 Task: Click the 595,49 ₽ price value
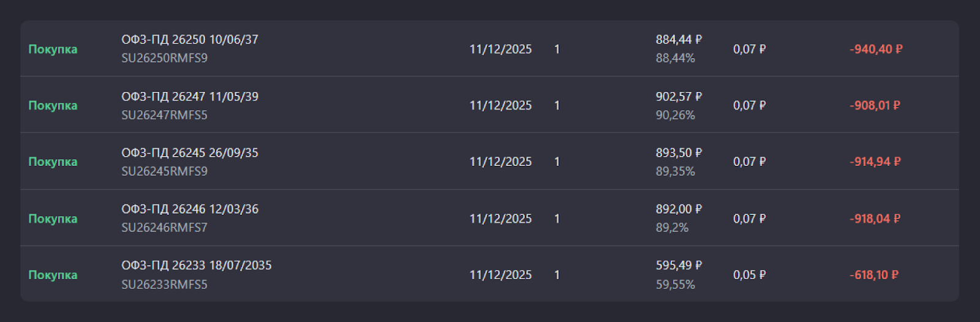pos(679,266)
